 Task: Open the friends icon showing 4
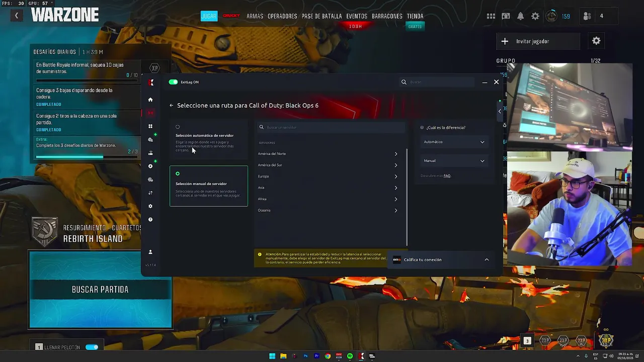tap(587, 16)
